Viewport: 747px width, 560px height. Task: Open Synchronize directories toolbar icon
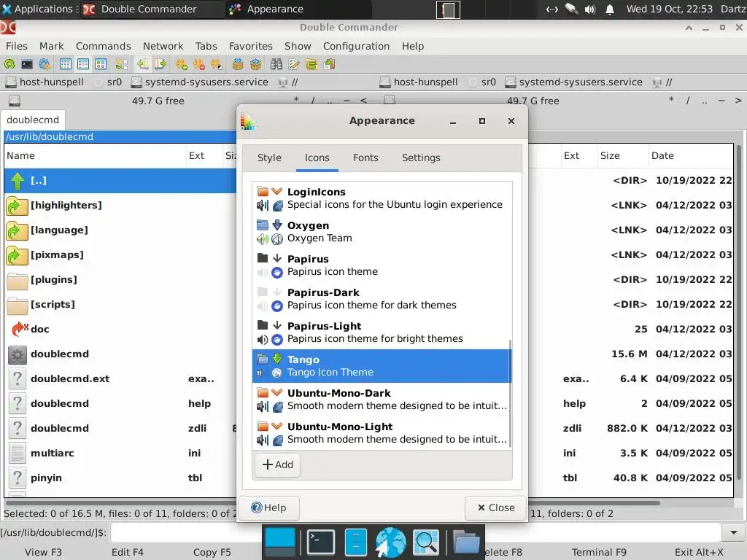pos(311,64)
